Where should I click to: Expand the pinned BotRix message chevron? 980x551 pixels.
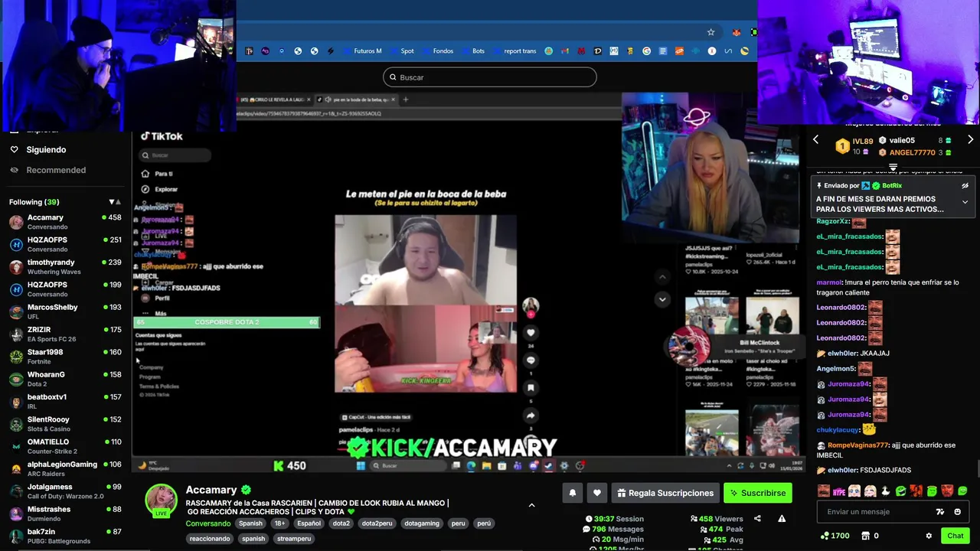965,202
